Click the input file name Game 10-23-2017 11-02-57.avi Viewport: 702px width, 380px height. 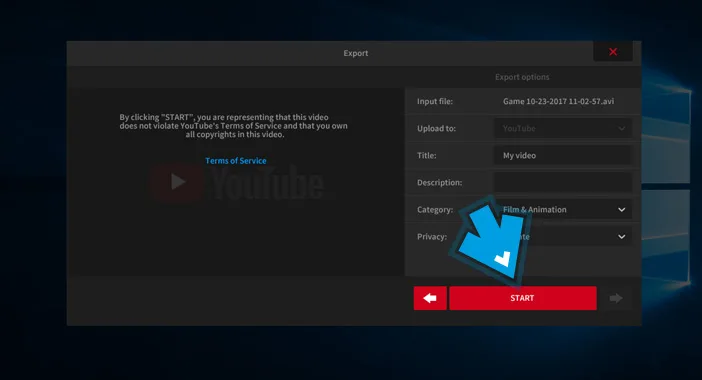pyautogui.click(x=558, y=101)
